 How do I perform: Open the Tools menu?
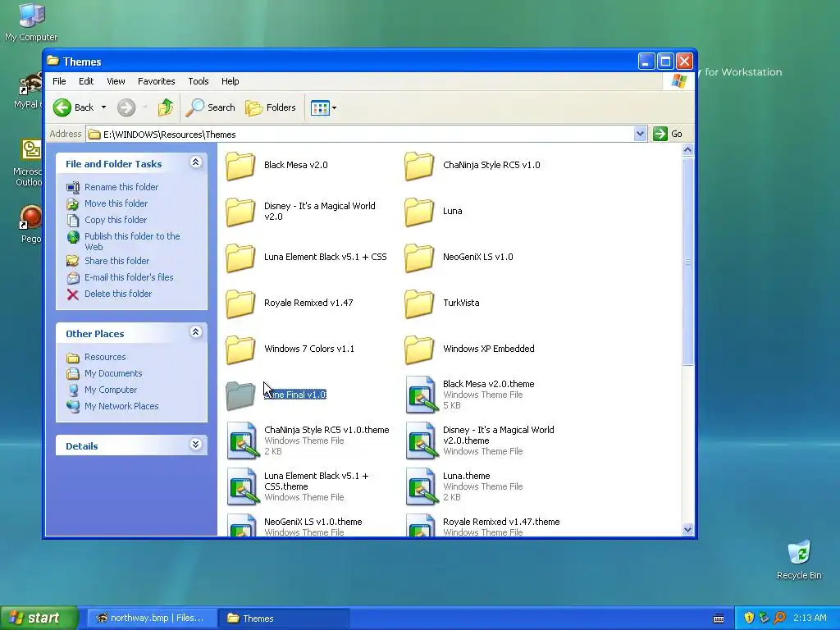[x=199, y=81]
